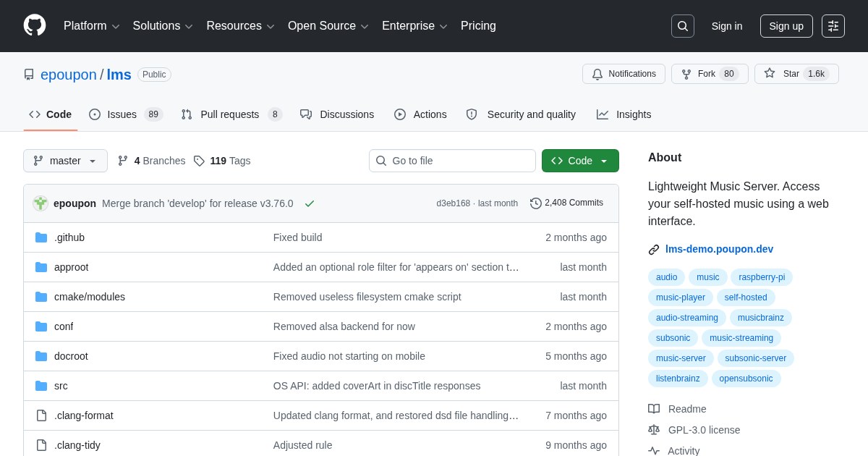Screen dimensions: 868x456
Task: Click the repository book icon beside epoupon
Action: (29, 75)
